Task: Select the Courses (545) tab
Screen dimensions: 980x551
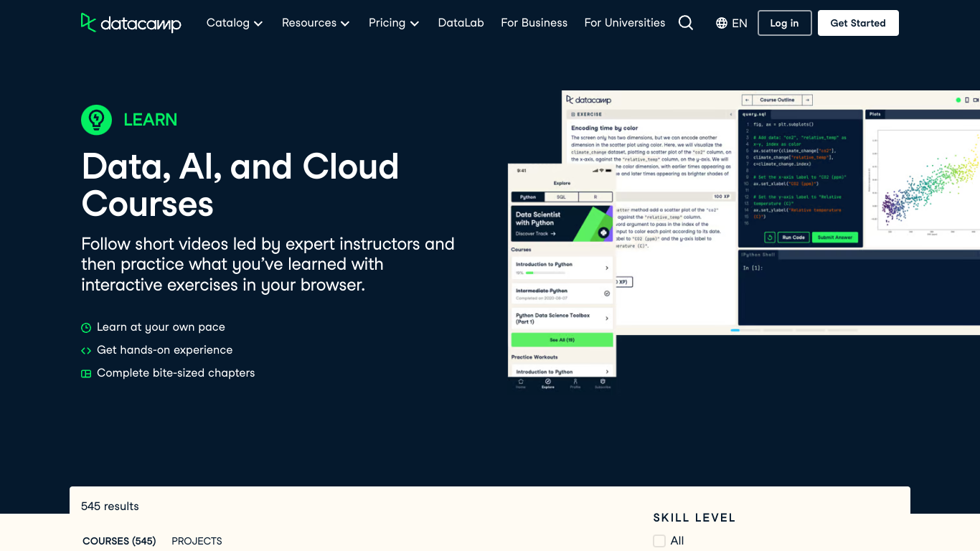Action: 119,541
